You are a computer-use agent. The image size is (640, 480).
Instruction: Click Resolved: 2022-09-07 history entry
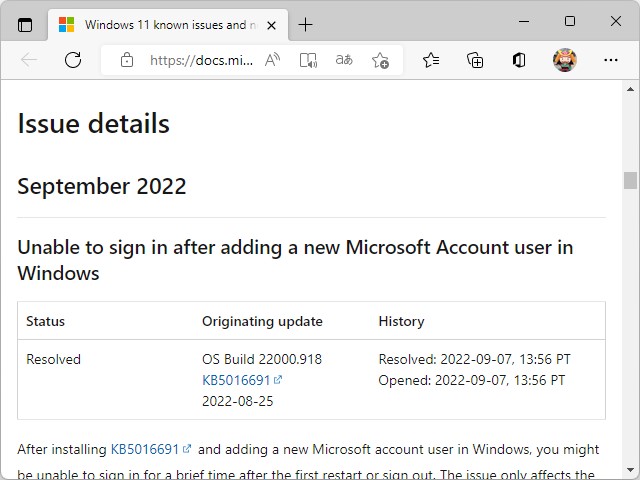tap(474, 359)
